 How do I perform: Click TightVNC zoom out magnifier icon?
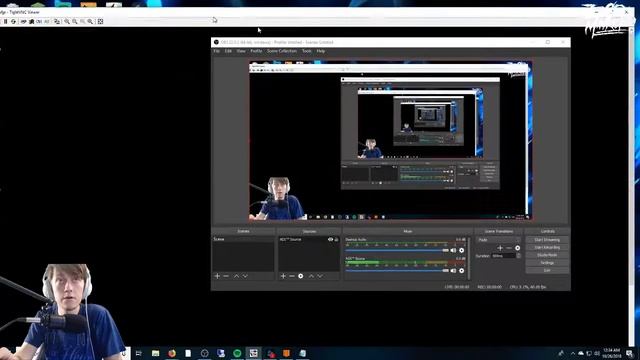coord(75,21)
